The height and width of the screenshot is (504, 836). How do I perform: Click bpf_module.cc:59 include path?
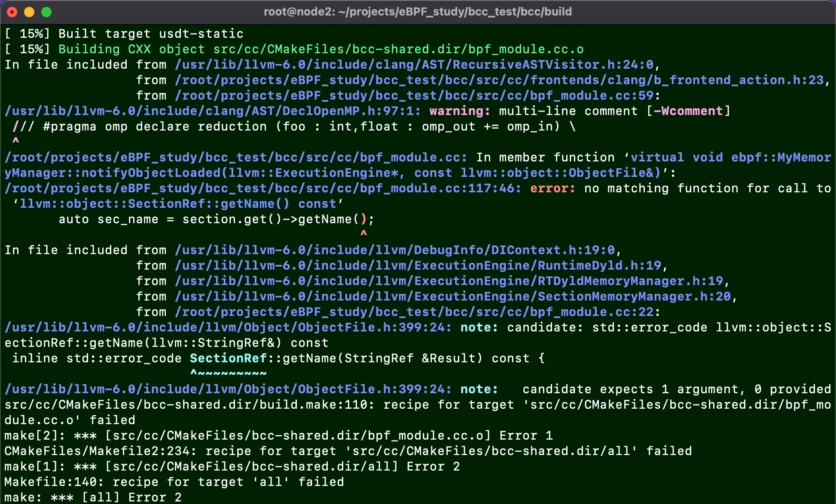coord(414,95)
